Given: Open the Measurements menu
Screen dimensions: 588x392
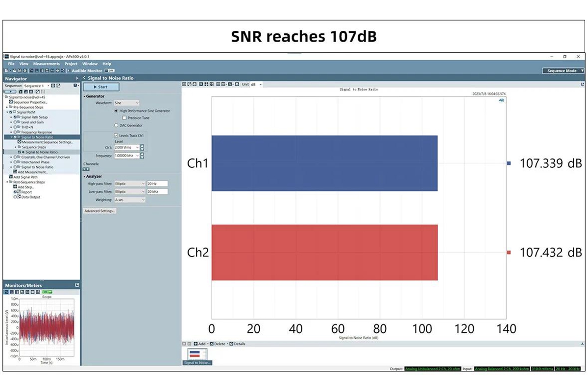Looking at the screenshot, I should click(x=46, y=64).
